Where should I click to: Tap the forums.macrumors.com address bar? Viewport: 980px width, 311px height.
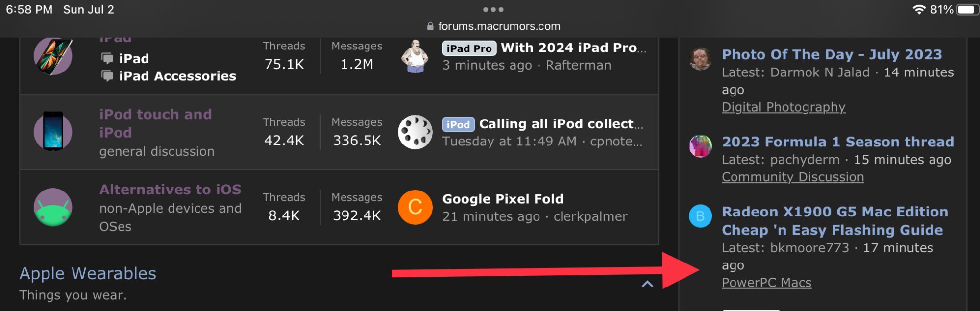[499, 26]
